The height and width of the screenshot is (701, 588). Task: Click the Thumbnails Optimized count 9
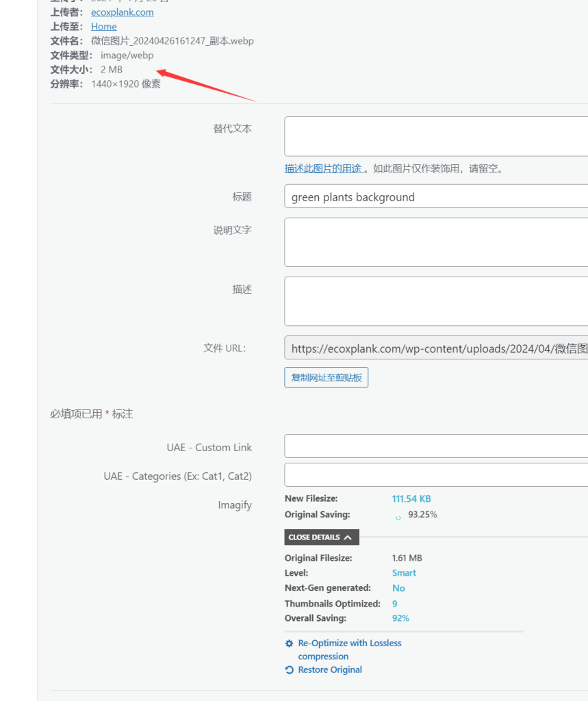coord(395,604)
